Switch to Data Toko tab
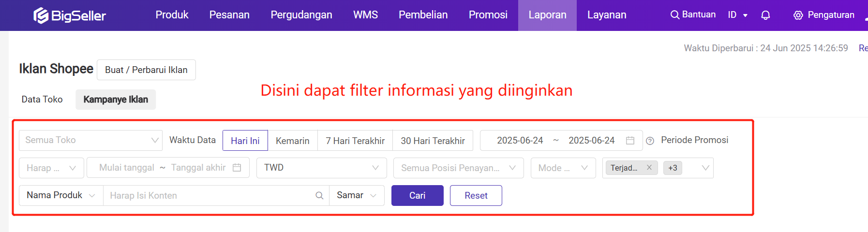This screenshot has width=868, height=232. click(x=42, y=99)
